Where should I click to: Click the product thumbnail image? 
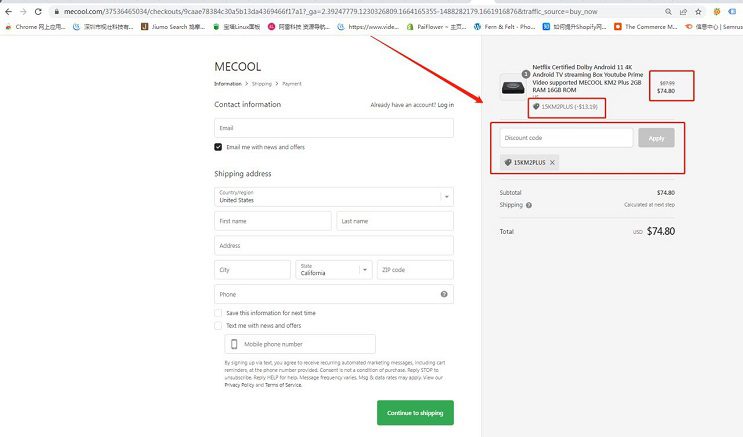coord(513,87)
